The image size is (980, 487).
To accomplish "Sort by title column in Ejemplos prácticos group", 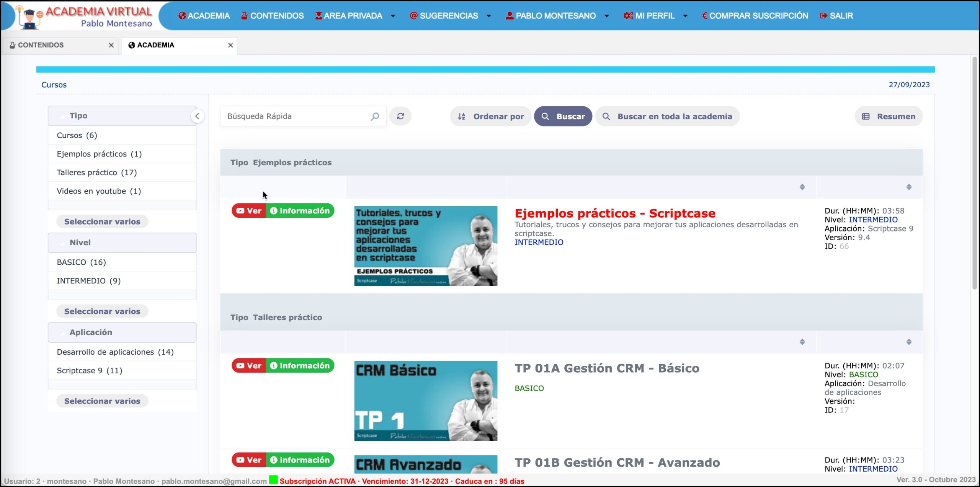I will pos(802,187).
